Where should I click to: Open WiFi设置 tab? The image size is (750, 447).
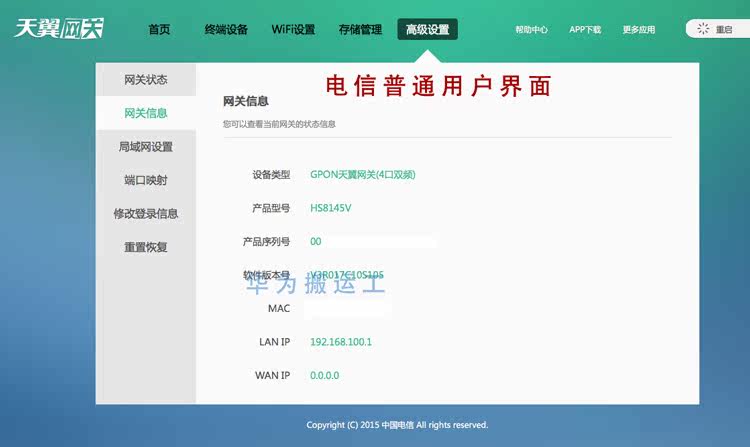coord(293,30)
